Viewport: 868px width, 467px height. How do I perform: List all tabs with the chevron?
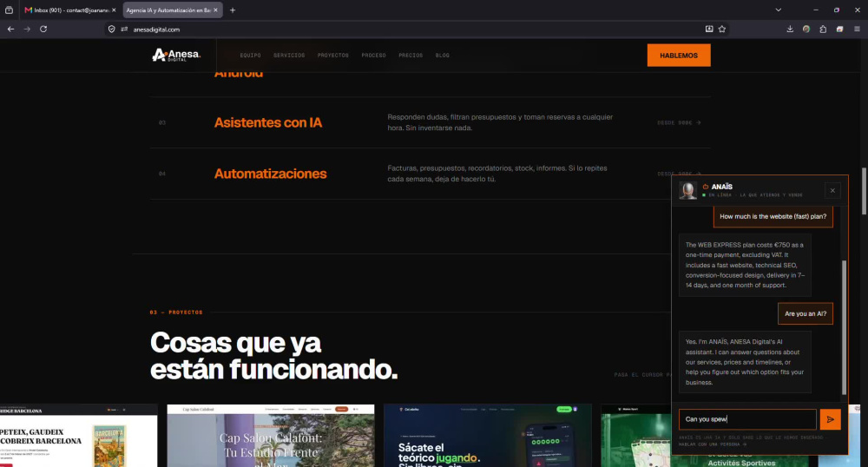[x=778, y=10]
